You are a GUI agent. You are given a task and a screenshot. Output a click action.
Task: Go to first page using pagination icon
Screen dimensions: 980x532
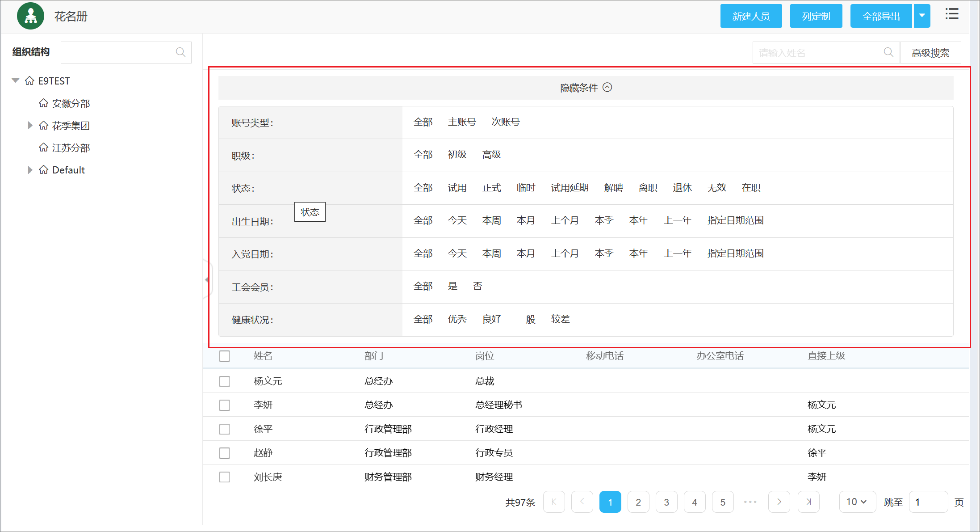(x=554, y=502)
